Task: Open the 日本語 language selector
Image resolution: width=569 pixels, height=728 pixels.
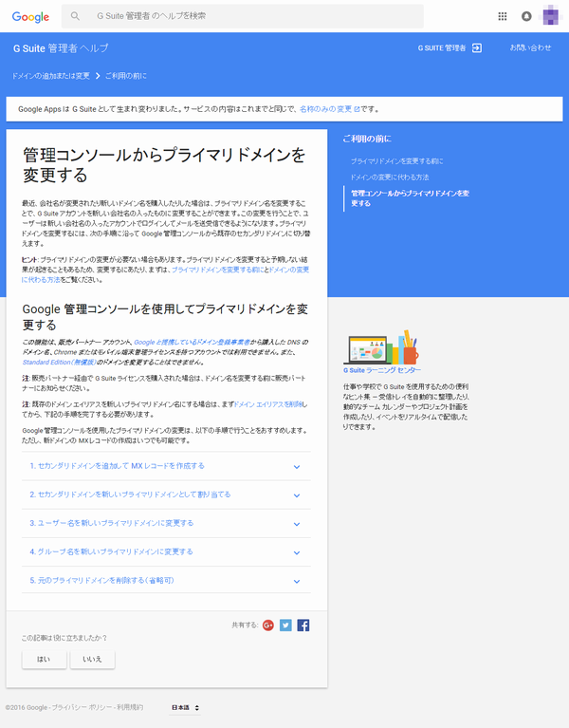Action: (185, 707)
